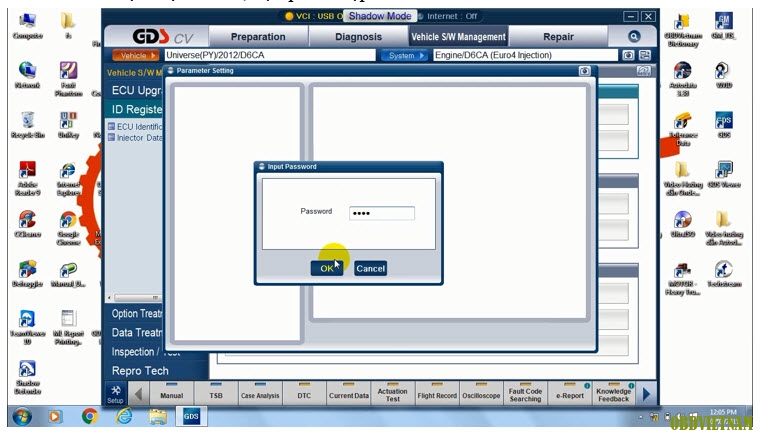Open Windows Media Player from taskbar
The image size is (760, 434).
(x=55, y=416)
